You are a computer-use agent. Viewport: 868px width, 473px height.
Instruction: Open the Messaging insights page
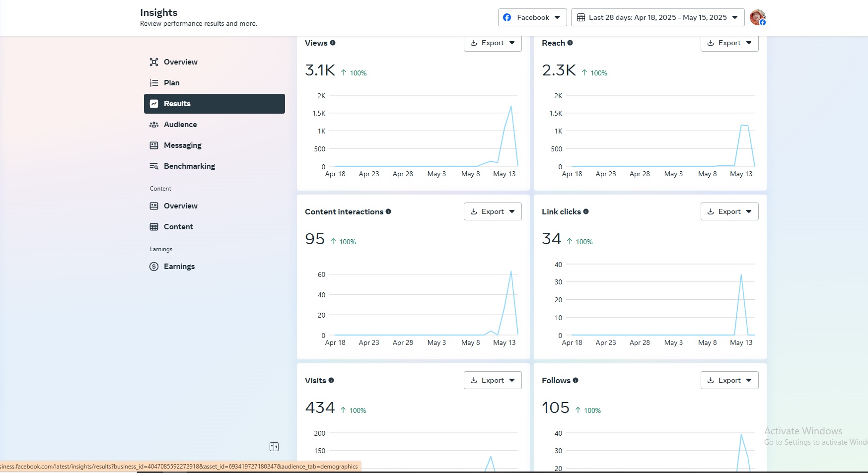[182, 145]
